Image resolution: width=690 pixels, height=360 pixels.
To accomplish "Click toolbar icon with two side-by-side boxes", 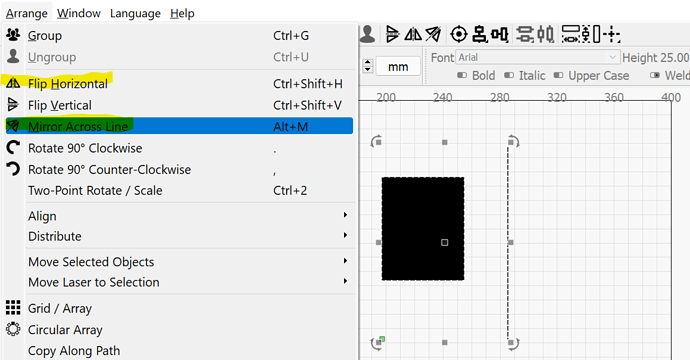I will point(499,34).
